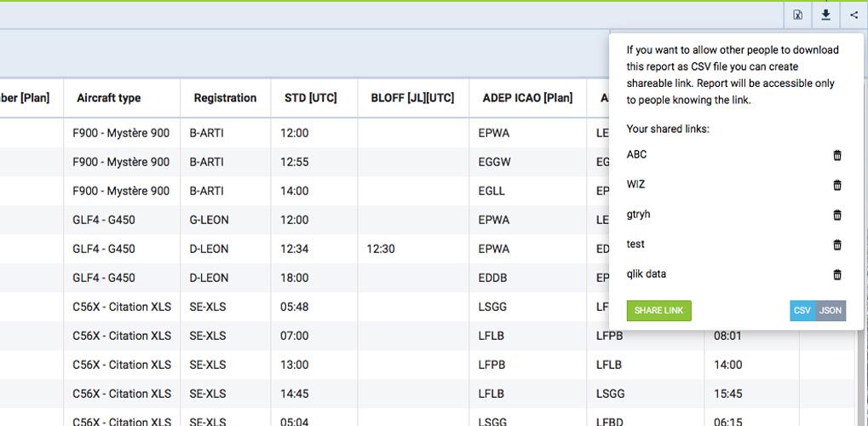
Task: Open the ABC shared link
Action: point(636,154)
